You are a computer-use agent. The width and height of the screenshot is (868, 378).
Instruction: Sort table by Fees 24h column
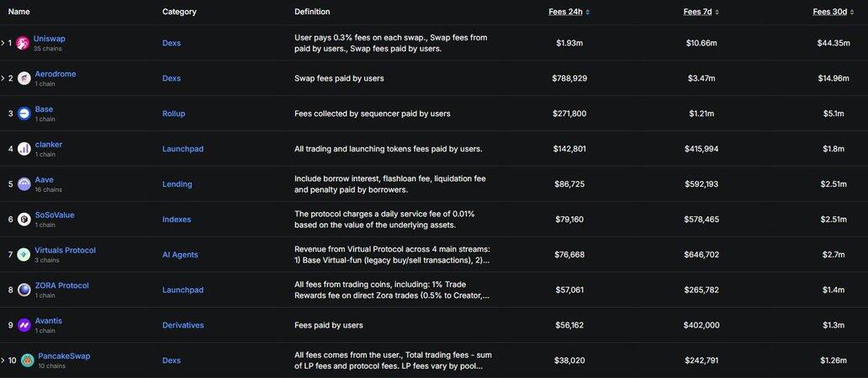[569, 12]
